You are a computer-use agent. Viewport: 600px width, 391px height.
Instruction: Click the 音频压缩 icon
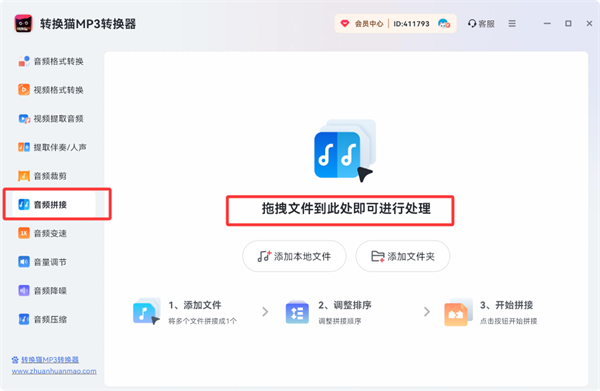(24, 319)
